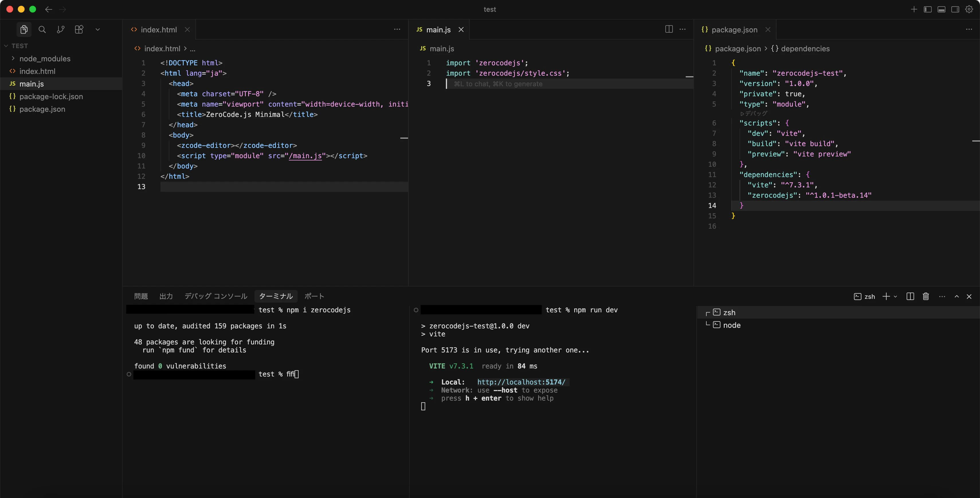Select the node terminal in list

(838, 325)
